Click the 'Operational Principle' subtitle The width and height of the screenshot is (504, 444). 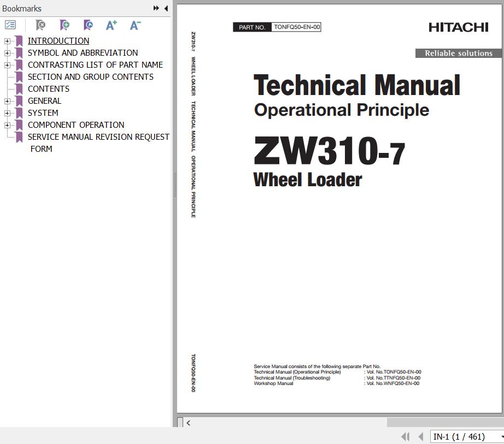click(x=341, y=110)
